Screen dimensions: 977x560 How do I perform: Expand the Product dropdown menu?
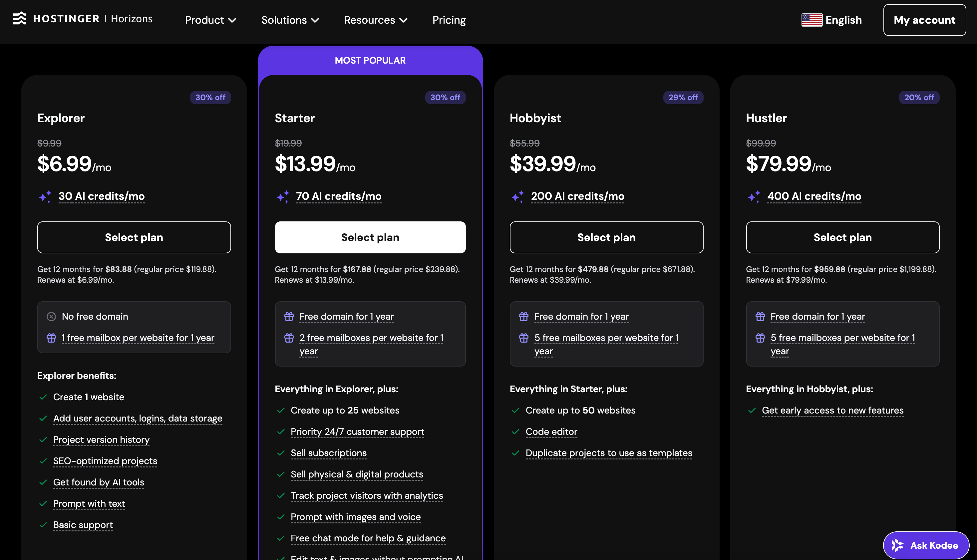click(x=210, y=20)
